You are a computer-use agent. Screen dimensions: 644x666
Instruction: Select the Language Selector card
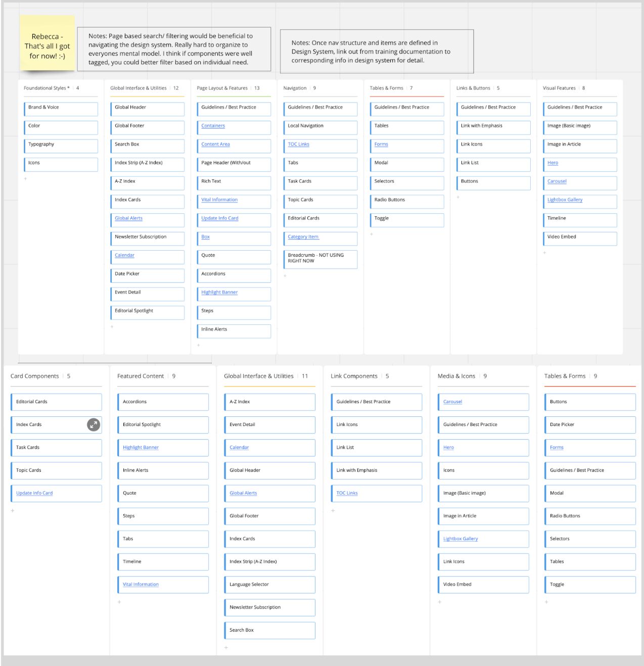pos(269,585)
